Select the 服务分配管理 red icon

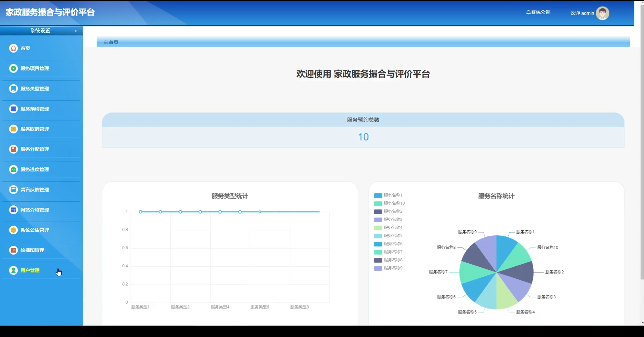[x=13, y=149]
